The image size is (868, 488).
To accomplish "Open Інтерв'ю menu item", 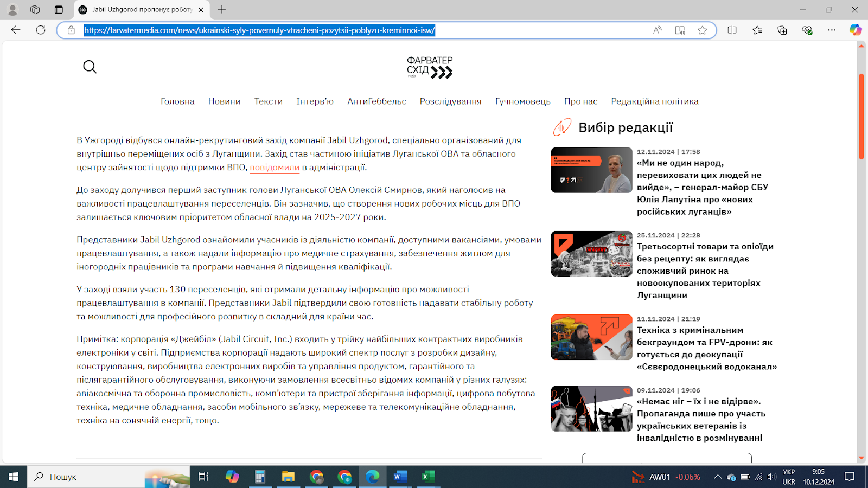I will tap(315, 101).
